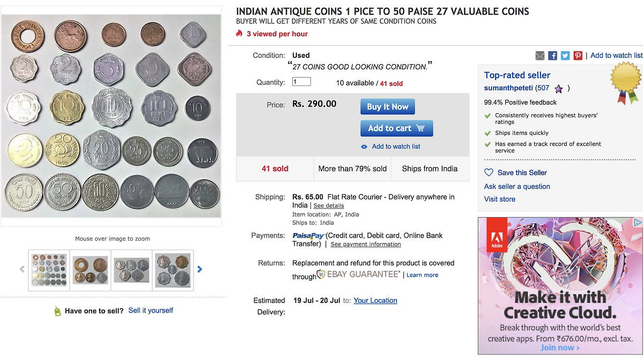Click the seller's purple feedback star
The image size is (644, 358).
558,89
